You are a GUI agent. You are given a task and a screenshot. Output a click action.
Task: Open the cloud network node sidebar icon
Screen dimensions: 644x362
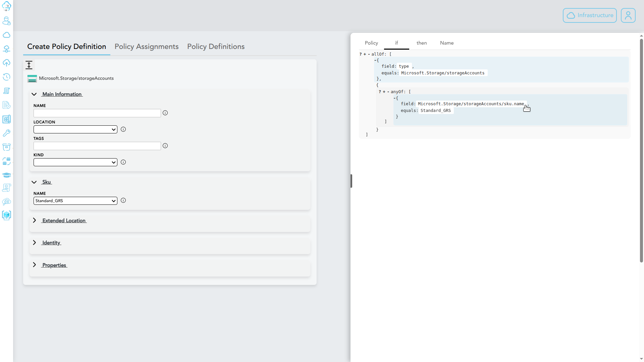6,49
